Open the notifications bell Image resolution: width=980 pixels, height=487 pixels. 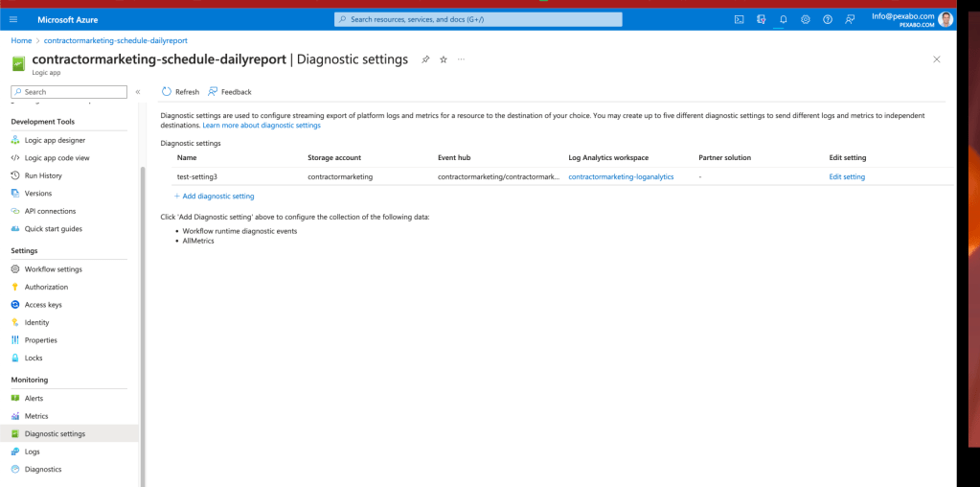(x=783, y=19)
